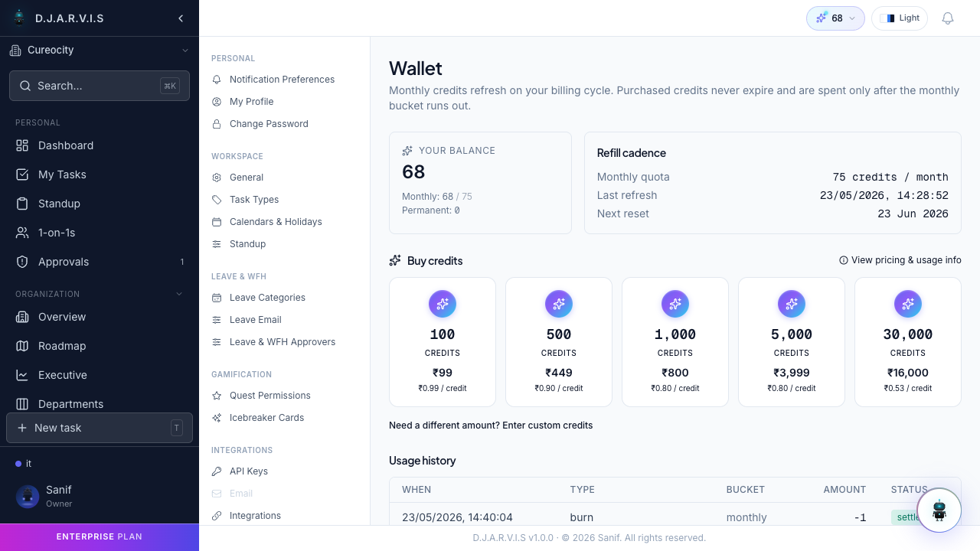Open the 68 credits dropdown in header
This screenshot has width=980, height=551.
click(x=835, y=18)
